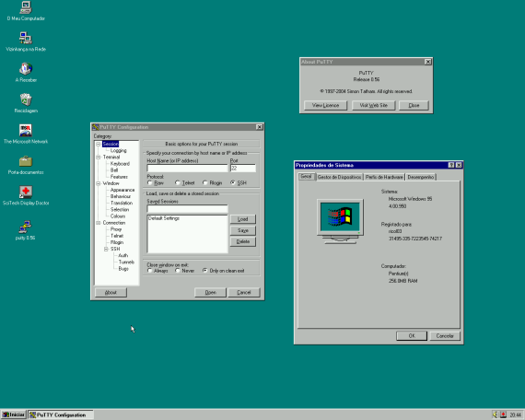Switch to the Geral tab
Viewport: 525px width, 420px height.
(307, 177)
